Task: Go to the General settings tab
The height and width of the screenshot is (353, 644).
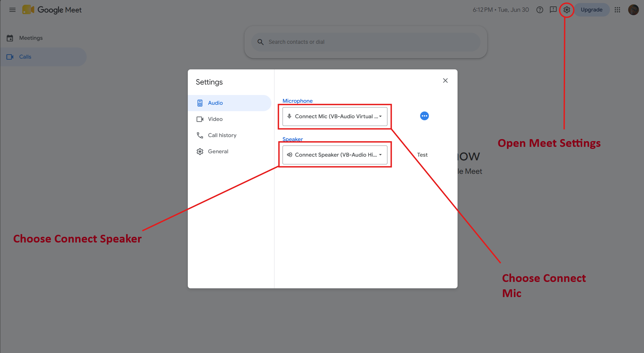Action: point(230,152)
